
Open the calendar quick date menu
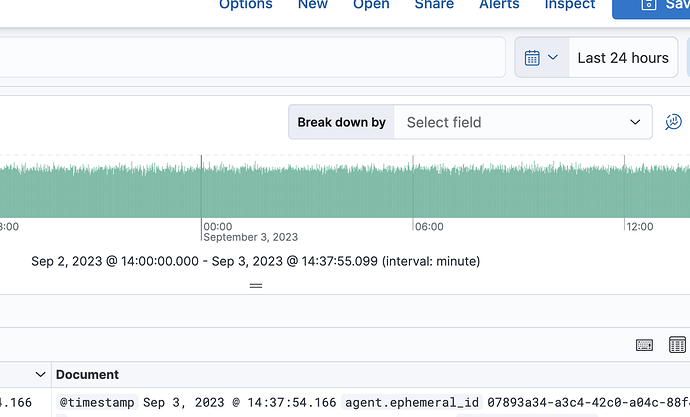point(542,57)
